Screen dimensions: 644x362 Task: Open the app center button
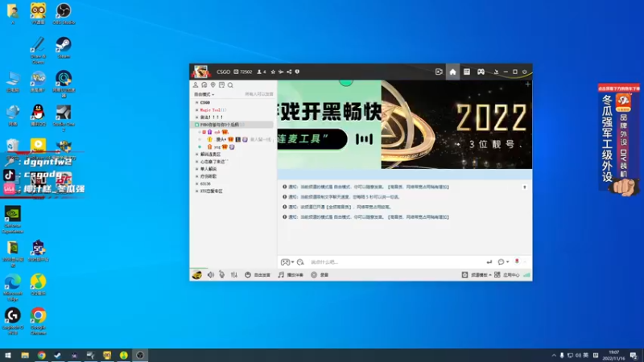pos(507,275)
